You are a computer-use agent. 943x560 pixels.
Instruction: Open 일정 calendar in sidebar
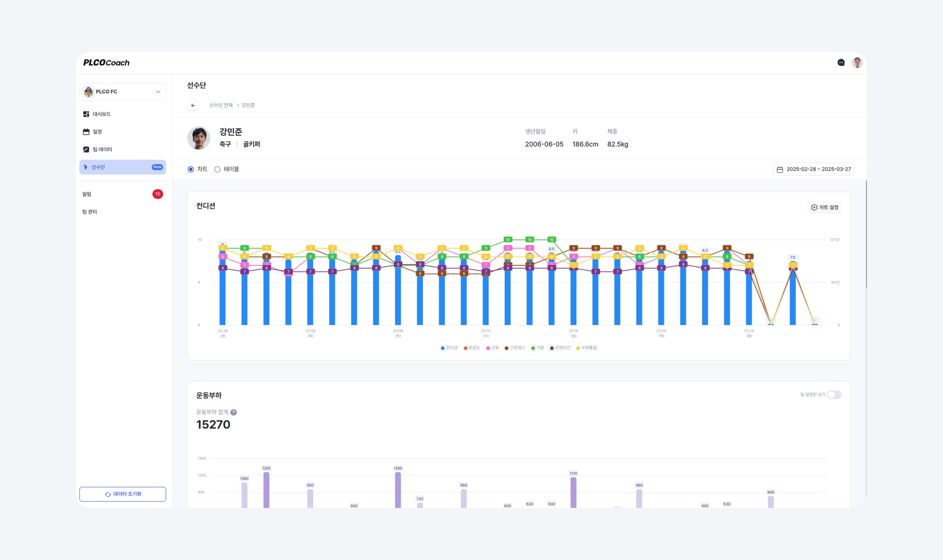point(97,132)
